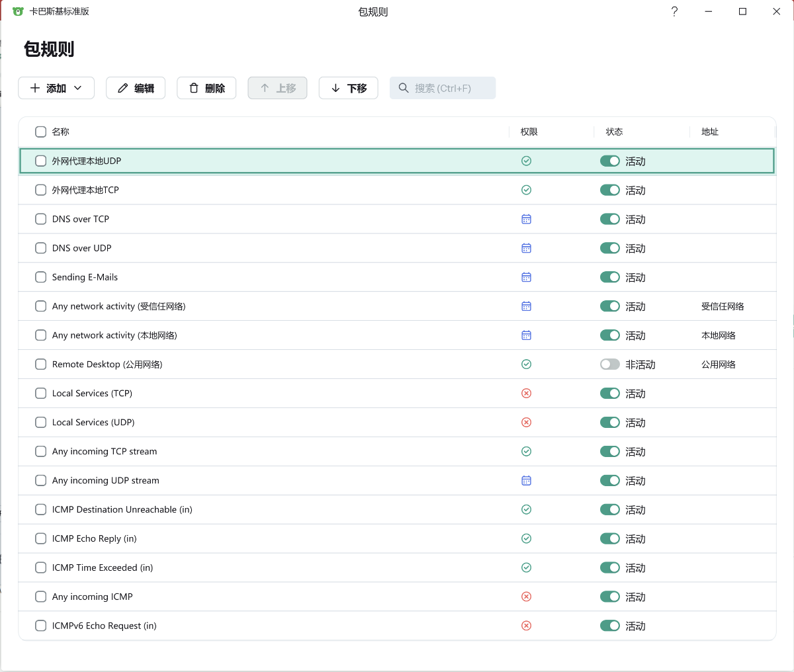The image size is (794, 672).
Task: Click the 地址 column header
Action: pyautogui.click(x=709, y=132)
